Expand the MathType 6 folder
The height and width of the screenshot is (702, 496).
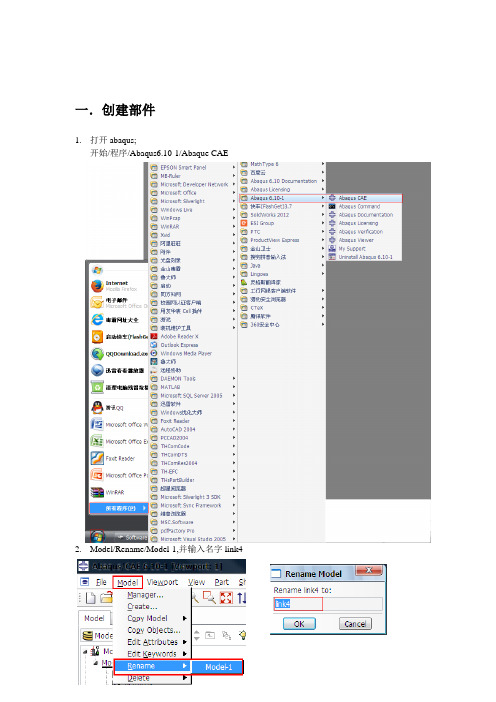(282, 164)
